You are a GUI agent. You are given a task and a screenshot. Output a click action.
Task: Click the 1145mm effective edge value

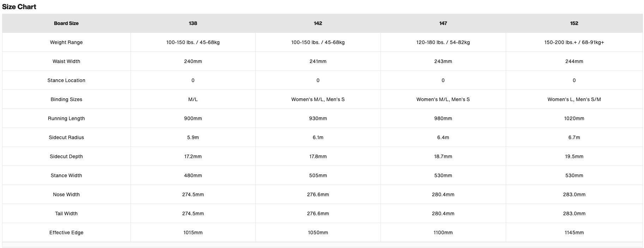(x=574, y=232)
